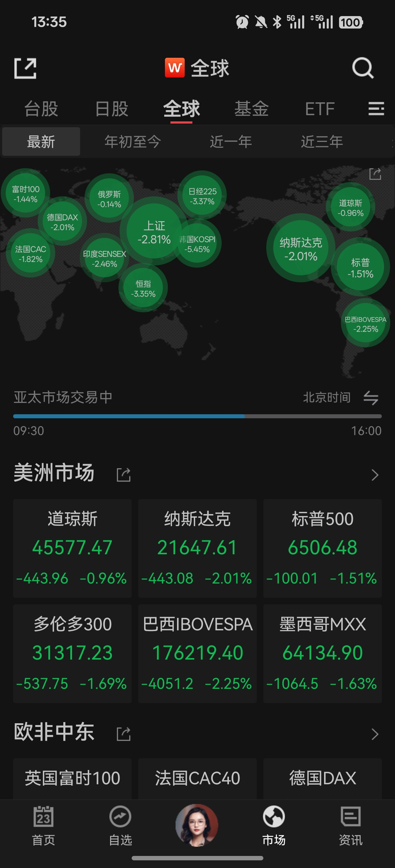Switch to the 基金 tab
Image resolution: width=395 pixels, height=868 pixels.
tap(252, 109)
